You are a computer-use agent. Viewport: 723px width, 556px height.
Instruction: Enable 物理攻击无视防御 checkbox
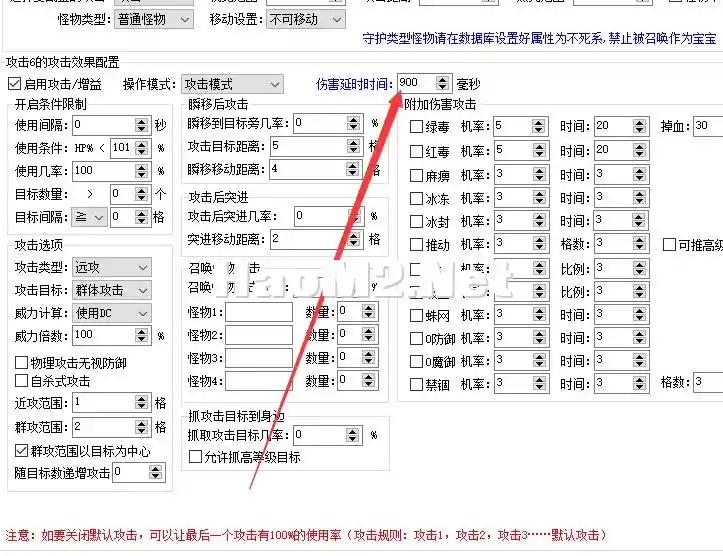21,363
